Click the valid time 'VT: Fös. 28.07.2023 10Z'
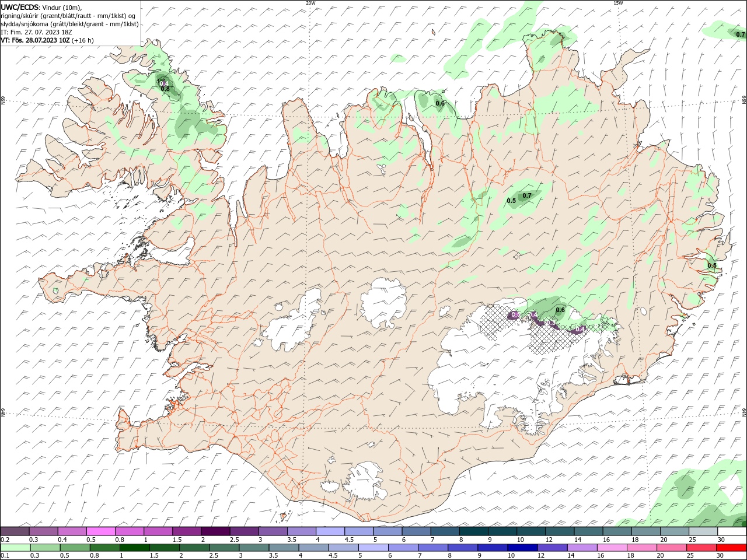This screenshot has width=747, height=560. [x=35, y=40]
